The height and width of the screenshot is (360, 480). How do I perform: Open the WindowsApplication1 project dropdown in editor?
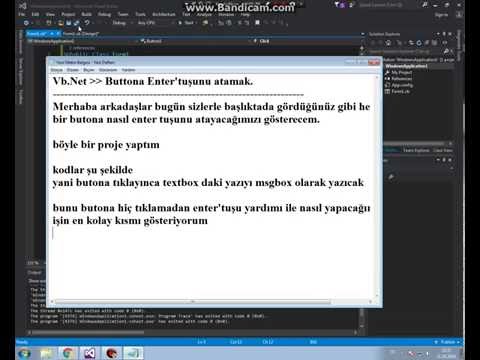point(82,41)
